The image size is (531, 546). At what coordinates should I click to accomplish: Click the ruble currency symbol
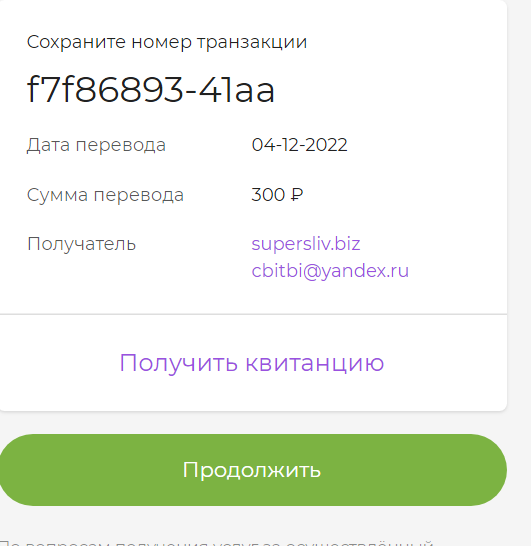296,195
